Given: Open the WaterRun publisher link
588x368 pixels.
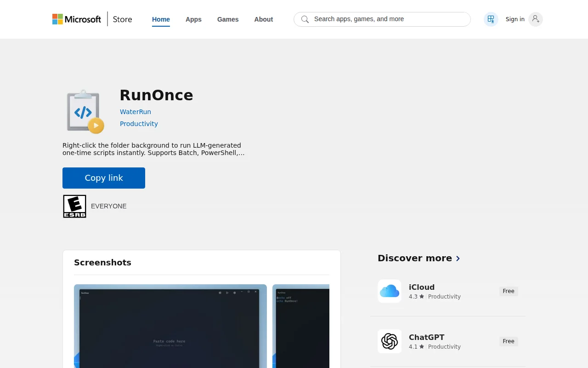Looking at the screenshot, I should (x=136, y=112).
